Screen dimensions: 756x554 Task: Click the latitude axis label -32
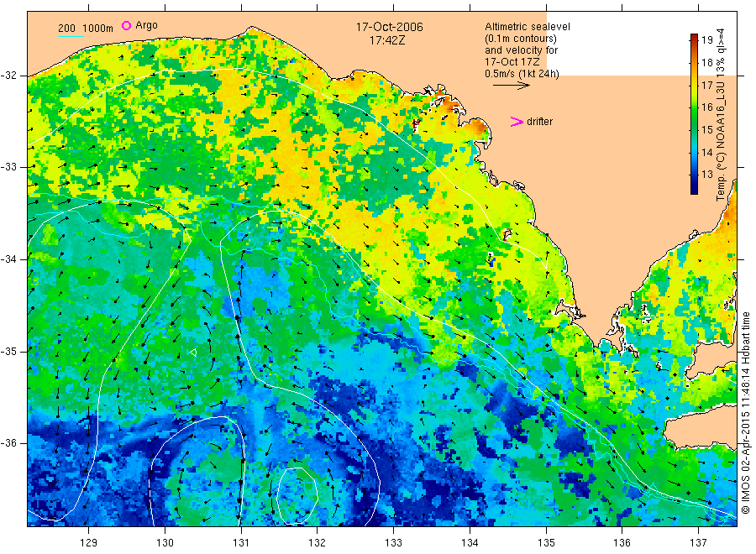8,76
